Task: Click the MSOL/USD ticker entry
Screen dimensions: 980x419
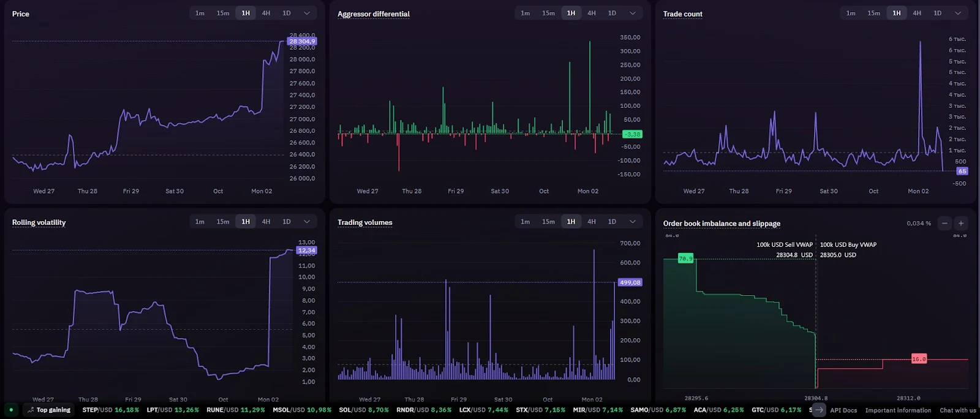Action: [302, 410]
